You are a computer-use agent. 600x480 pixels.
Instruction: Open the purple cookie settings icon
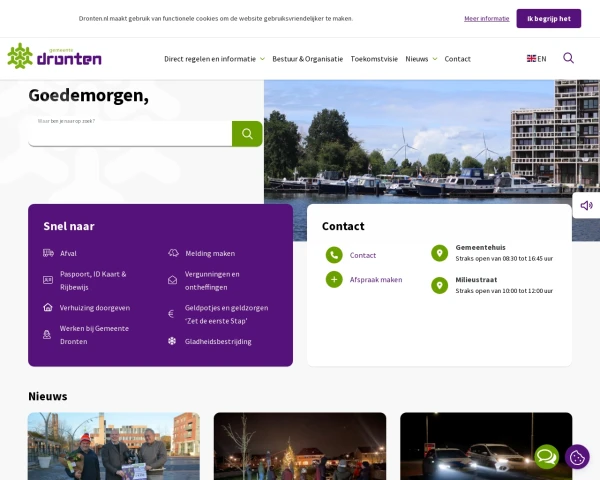(577, 457)
